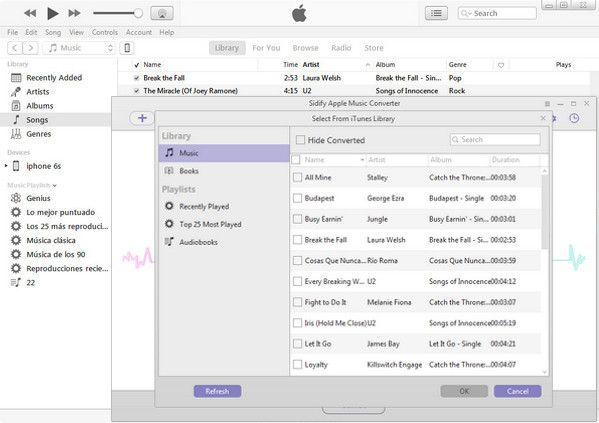Switch to the Store tab
Viewport: 599px width, 423px height.
(x=374, y=48)
